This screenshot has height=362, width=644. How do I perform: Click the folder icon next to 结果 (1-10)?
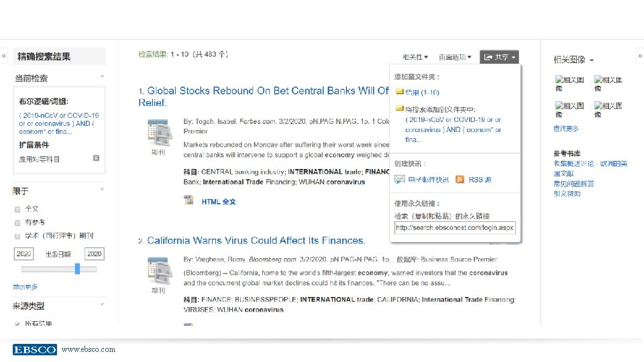pyautogui.click(x=400, y=92)
